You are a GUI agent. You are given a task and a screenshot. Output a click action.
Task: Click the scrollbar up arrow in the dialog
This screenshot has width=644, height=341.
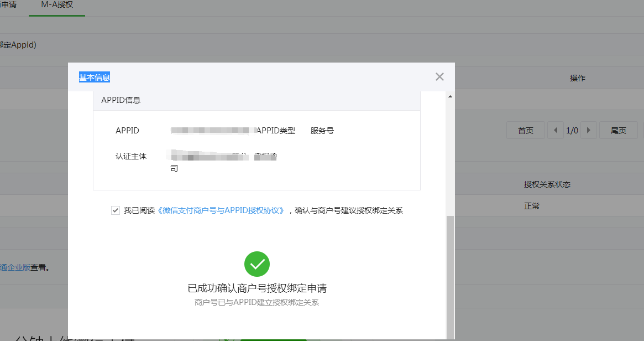click(450, 95)
